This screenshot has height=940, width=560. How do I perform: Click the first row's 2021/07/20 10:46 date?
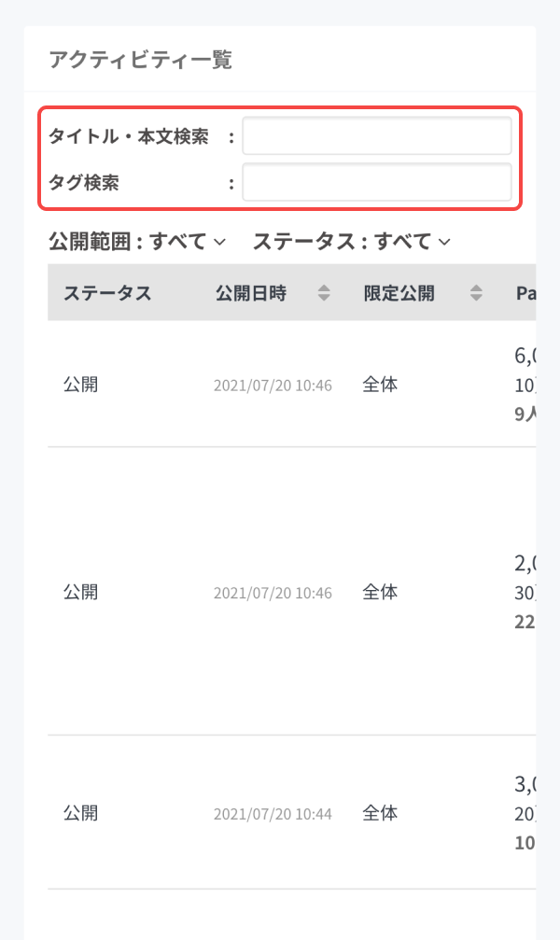(273, 386)
